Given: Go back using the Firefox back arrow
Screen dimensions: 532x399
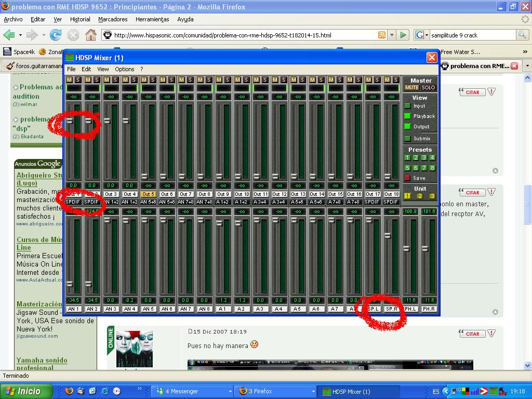Looking at the screenshot, I should click(9, 35).
